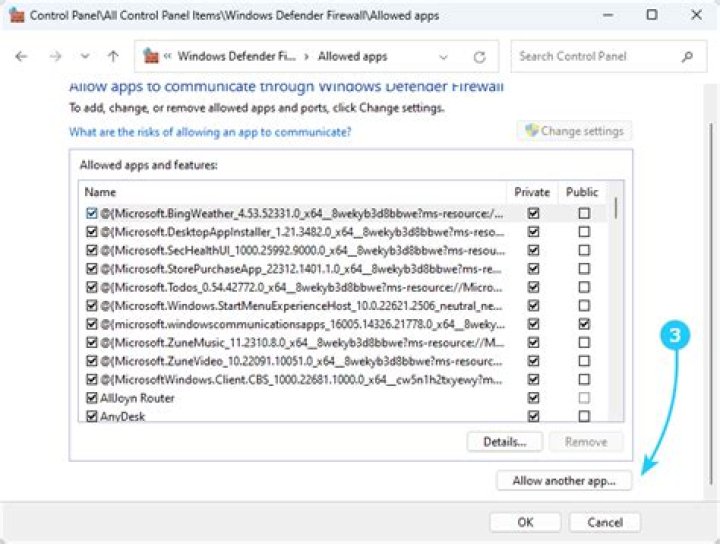Uncheck Public for windowscommunicationsapps
This screenshot has width=720, height=544.
[584, 324]
